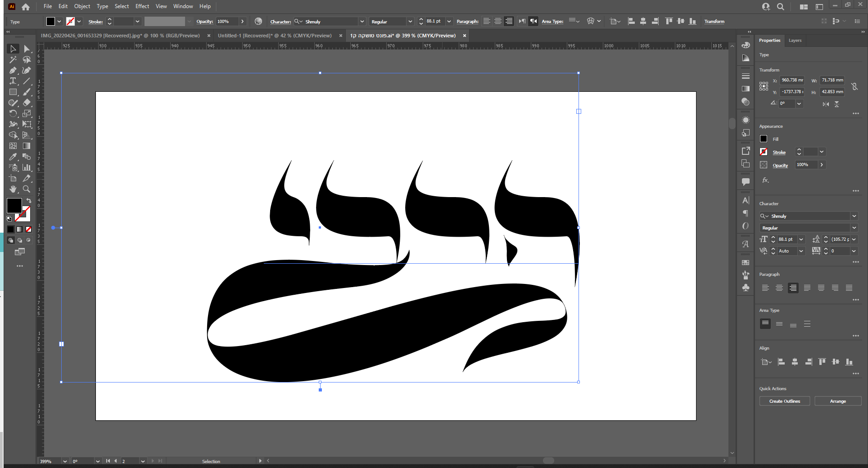
Task: Select the Hand tool
Action: (x=13, y=189)
